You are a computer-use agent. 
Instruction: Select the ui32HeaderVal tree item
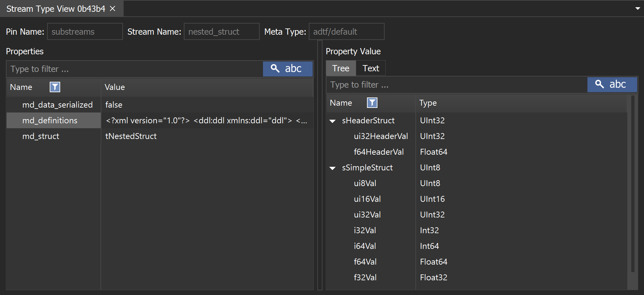click(x=381, y=136)
